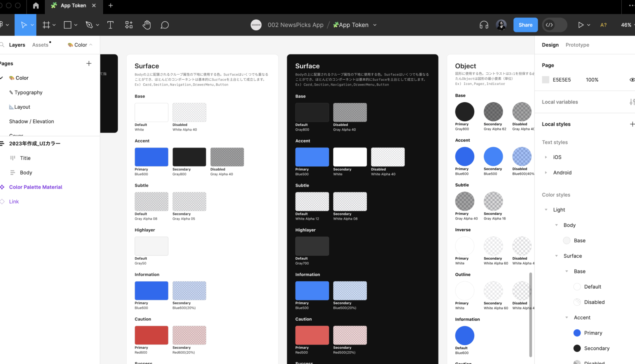
Task: Switch to the Prototype tab
Action: click(x=577, y=45)
